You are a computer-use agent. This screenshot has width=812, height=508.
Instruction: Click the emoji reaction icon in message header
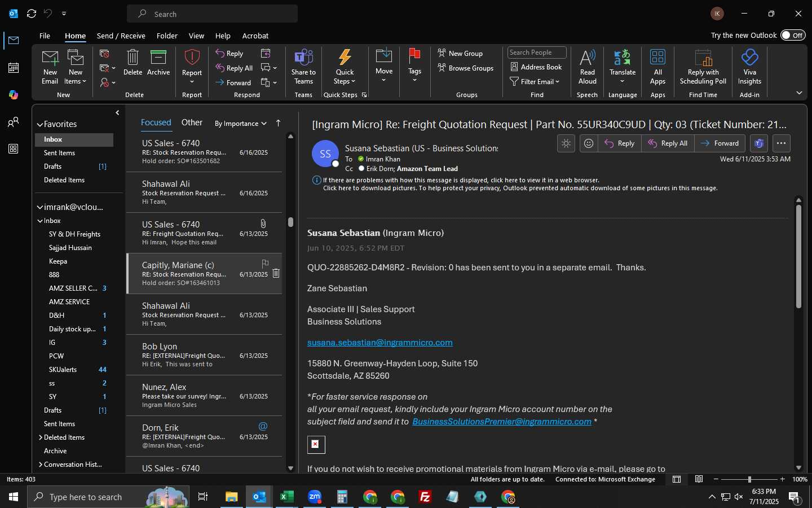pos(589,143)
